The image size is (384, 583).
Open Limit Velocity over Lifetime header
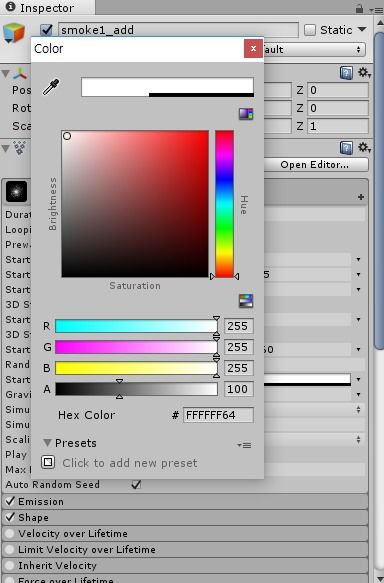(x=185, y=550)
